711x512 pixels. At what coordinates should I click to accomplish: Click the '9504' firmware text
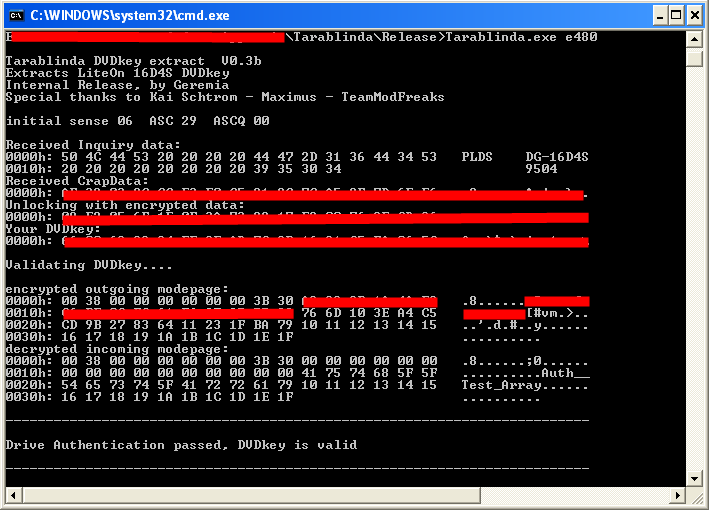[541, 169]
